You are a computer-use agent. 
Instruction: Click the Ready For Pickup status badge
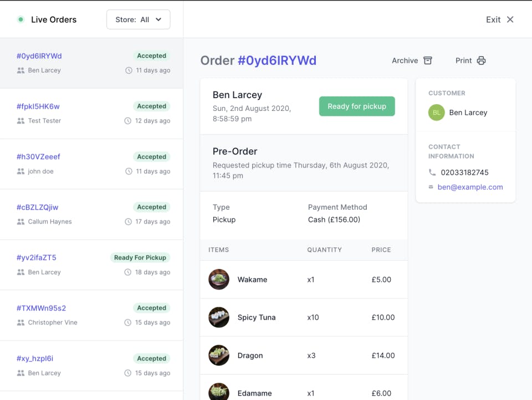[140, 257]
